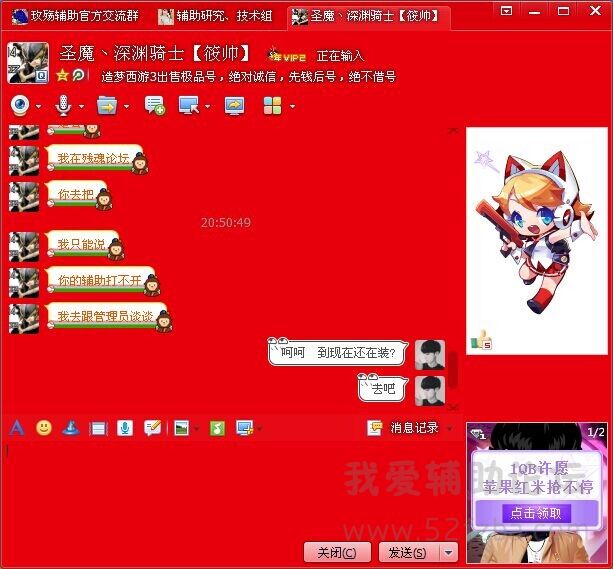
Task: Click the timestamp 20:50:49
Action: click(x=226, y=223)
